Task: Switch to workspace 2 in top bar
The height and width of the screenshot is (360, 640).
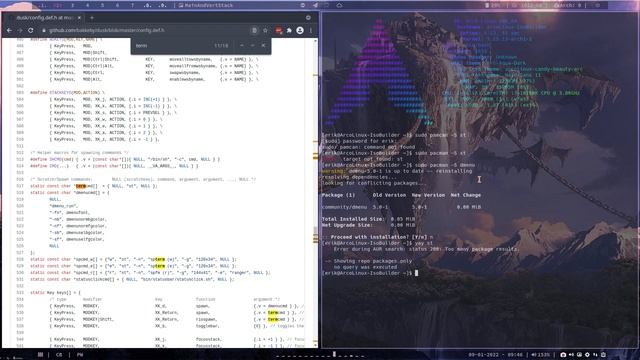Action: pos(58,5)
